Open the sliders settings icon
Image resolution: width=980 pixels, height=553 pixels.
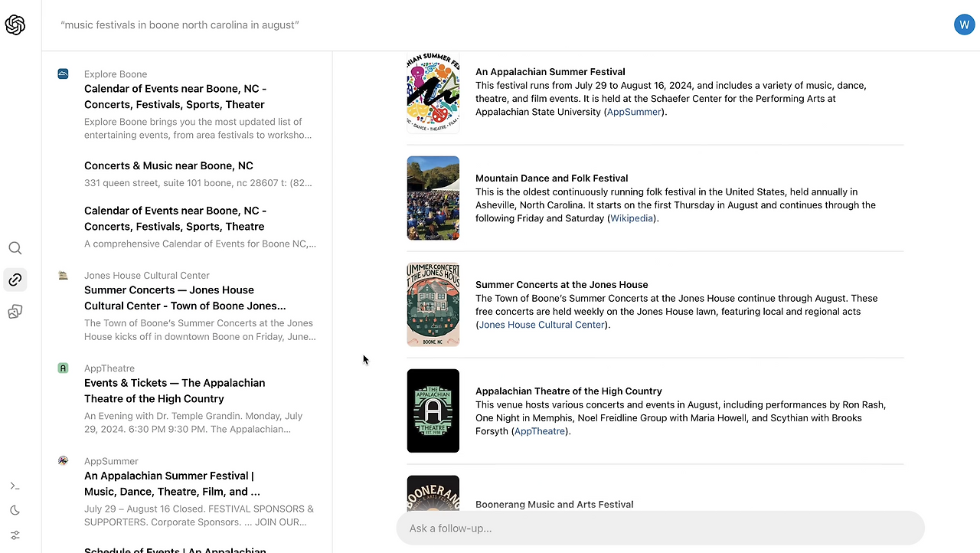pyautogui.click(x=15, y=535)
